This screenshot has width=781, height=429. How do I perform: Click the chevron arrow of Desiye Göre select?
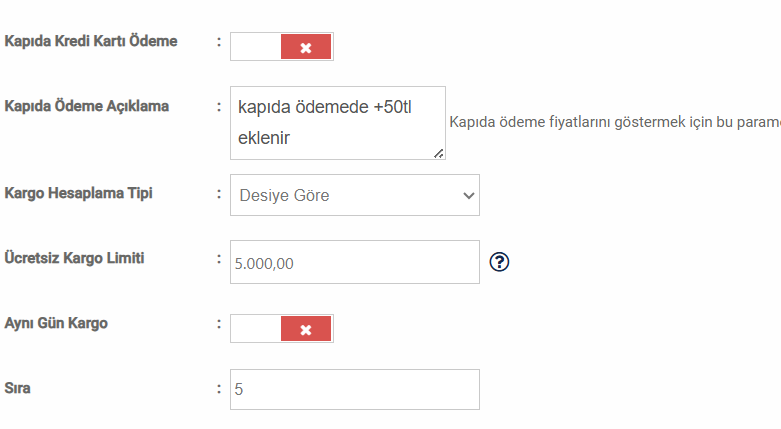click(468, 196)
